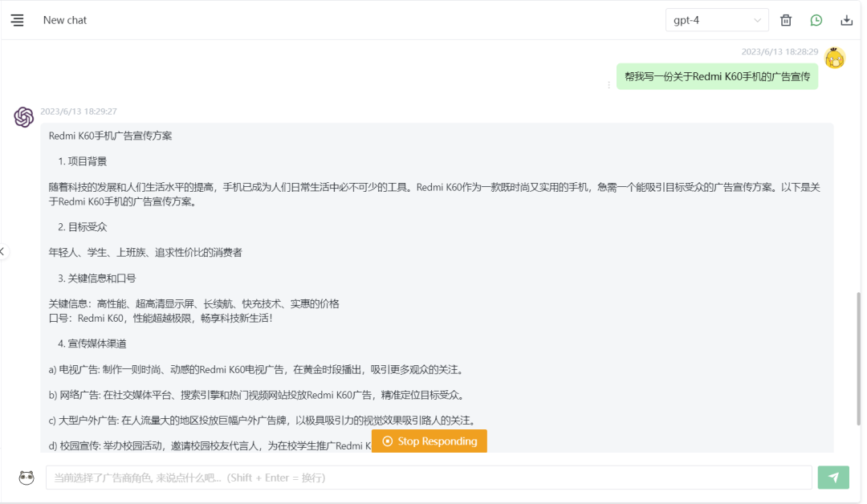The width and height of the screenshot is (867, 504).
Task: Click the panda role selector icon
Action: [26, 478]
